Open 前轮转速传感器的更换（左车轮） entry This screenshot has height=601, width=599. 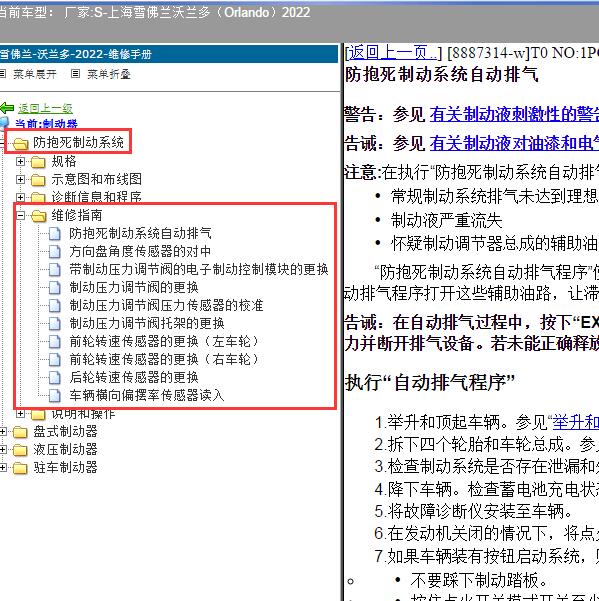coord(164,342)
